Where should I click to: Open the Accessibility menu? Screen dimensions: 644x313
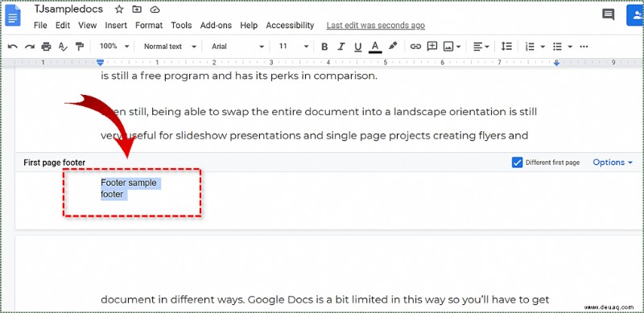coord(290,26)
